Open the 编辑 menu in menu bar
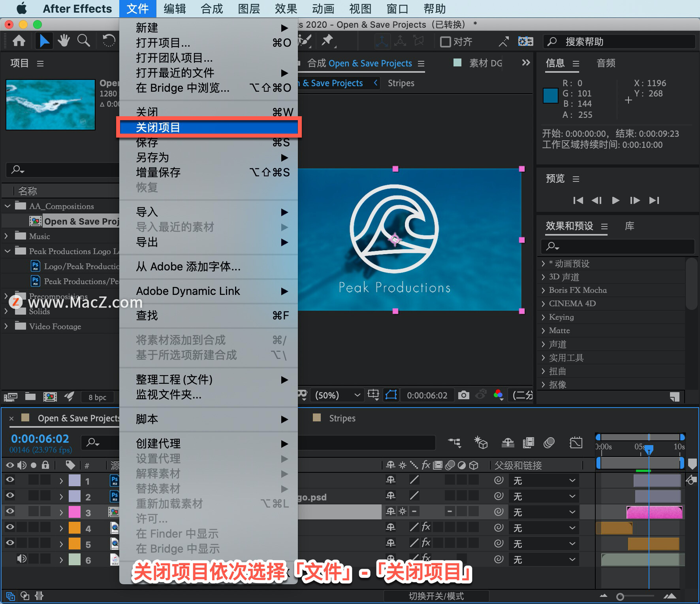Viewport: 700px width, 604px height. (175, 9)
